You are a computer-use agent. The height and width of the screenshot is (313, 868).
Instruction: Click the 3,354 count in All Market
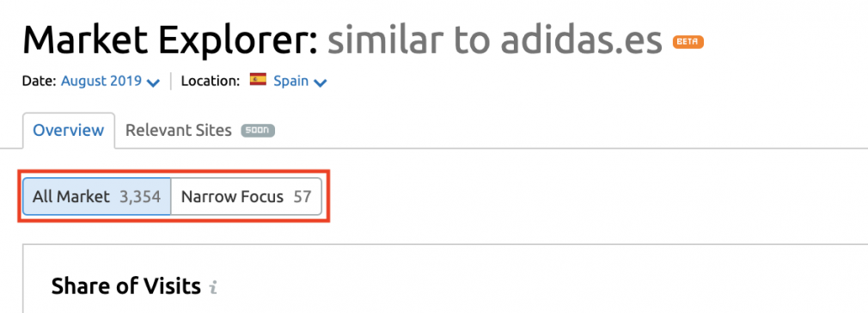[140, 197]
